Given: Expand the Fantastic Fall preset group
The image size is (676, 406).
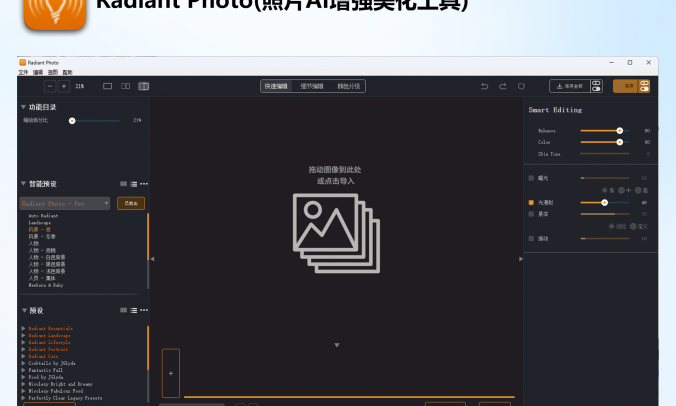Looking at the screenshot, I should pos(23,370).
